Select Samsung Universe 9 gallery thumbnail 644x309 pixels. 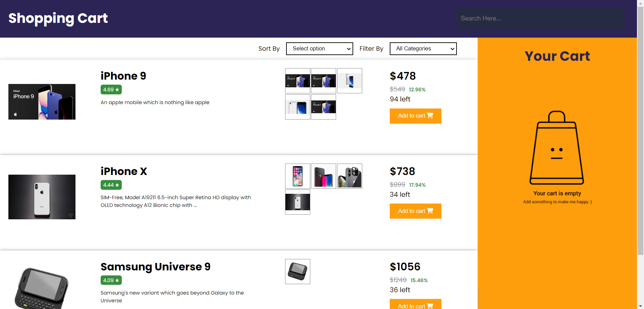click(x=298, y=271)
